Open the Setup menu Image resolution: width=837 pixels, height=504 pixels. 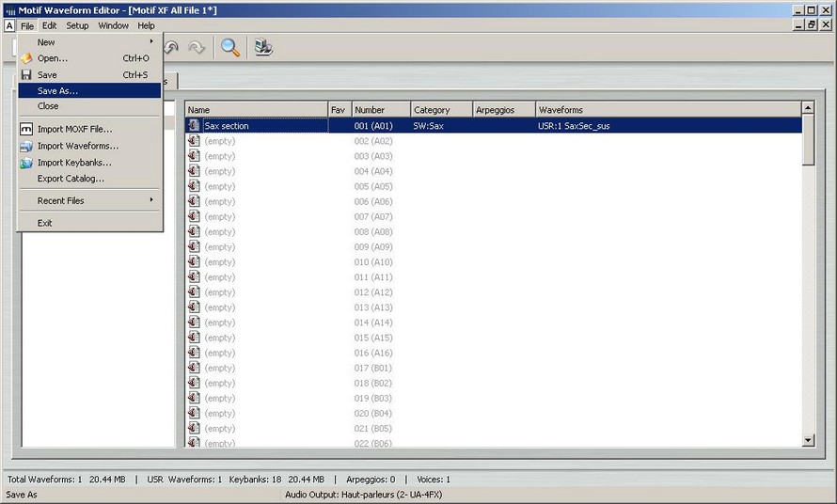77,25
